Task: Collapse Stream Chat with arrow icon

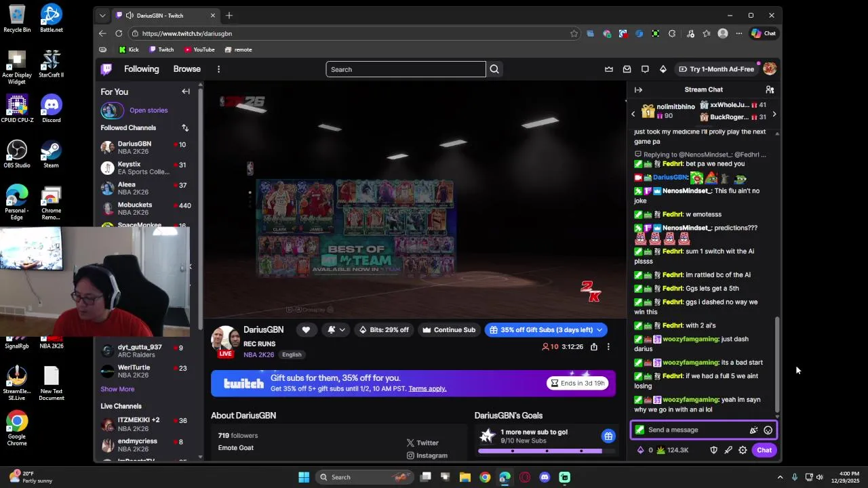Action: (638, 89)
